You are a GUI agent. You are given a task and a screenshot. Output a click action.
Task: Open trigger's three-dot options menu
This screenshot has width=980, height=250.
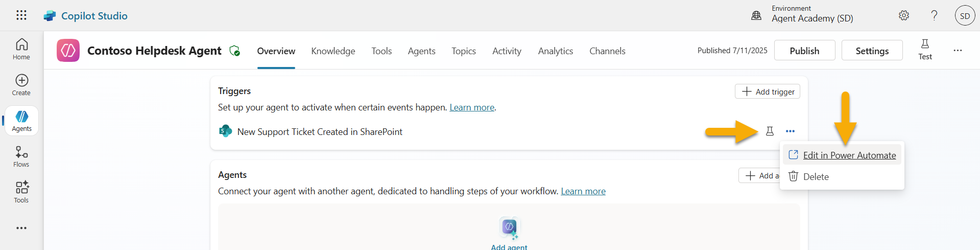(790, 131)
